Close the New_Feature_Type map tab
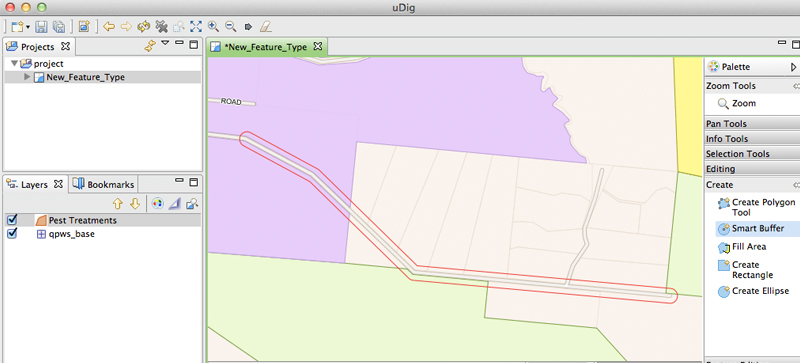800x363 pixels. point(317,46)
